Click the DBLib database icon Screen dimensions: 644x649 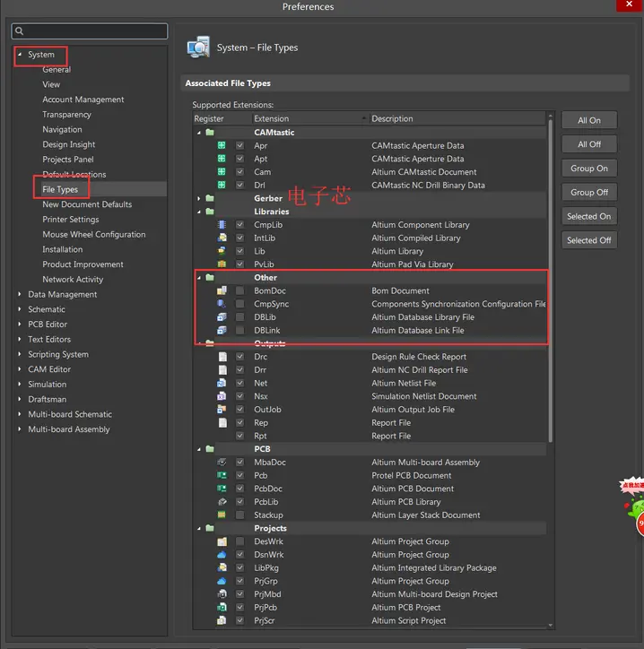click(222, 317)
